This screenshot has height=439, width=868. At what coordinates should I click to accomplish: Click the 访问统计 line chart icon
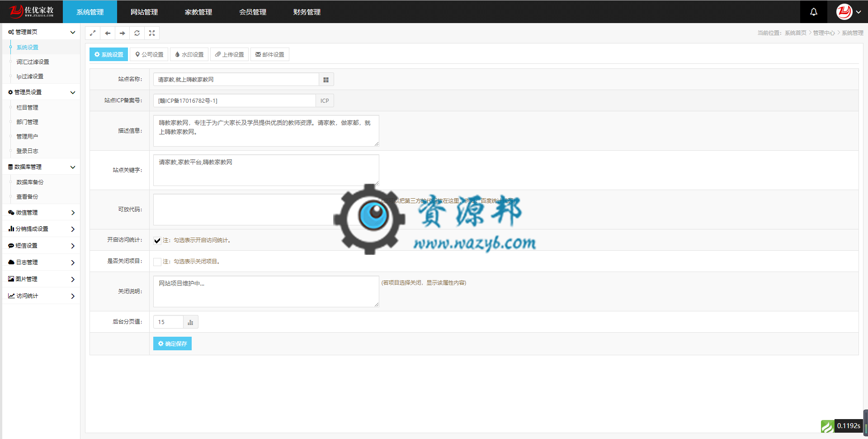tap(11, 296)
